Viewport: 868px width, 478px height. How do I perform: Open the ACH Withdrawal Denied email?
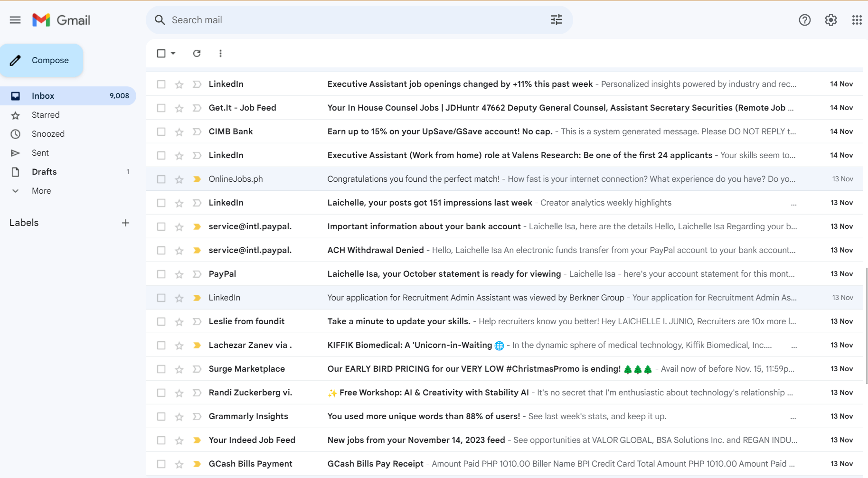[x=504, y=250]
